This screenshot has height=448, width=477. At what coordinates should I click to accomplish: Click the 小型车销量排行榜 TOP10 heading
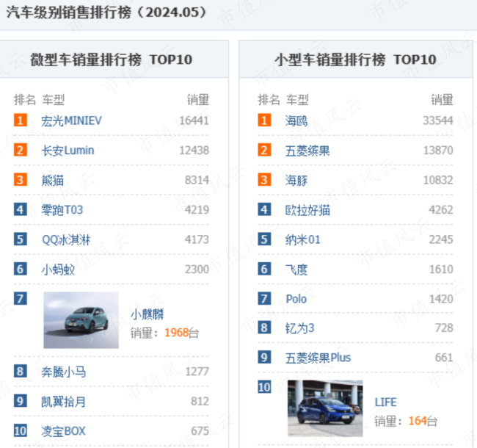(355, 59)
